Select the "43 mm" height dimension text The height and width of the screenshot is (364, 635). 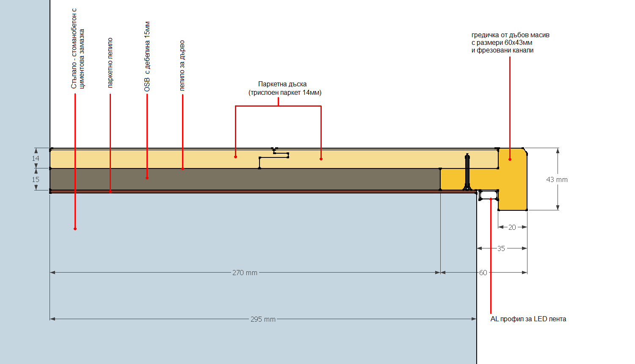click(x=557, y=179)
